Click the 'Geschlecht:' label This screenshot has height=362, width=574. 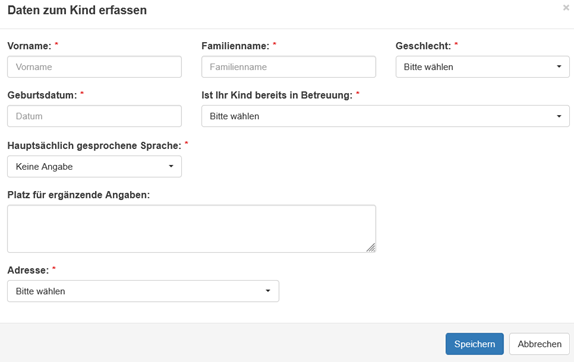click(423, 46)
